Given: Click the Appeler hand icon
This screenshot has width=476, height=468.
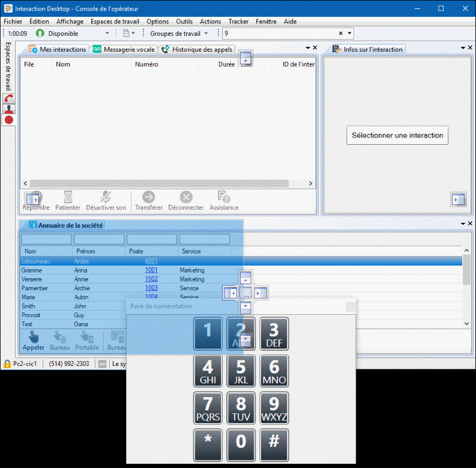Looking at the screenshot, I should [x=34, y=337].
